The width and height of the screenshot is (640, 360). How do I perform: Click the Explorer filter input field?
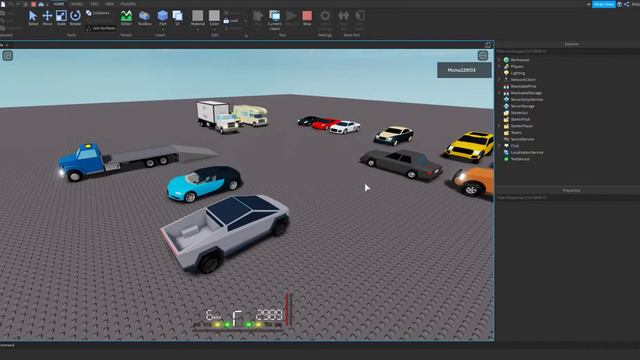pyautogui.click(x=568, y=51)
